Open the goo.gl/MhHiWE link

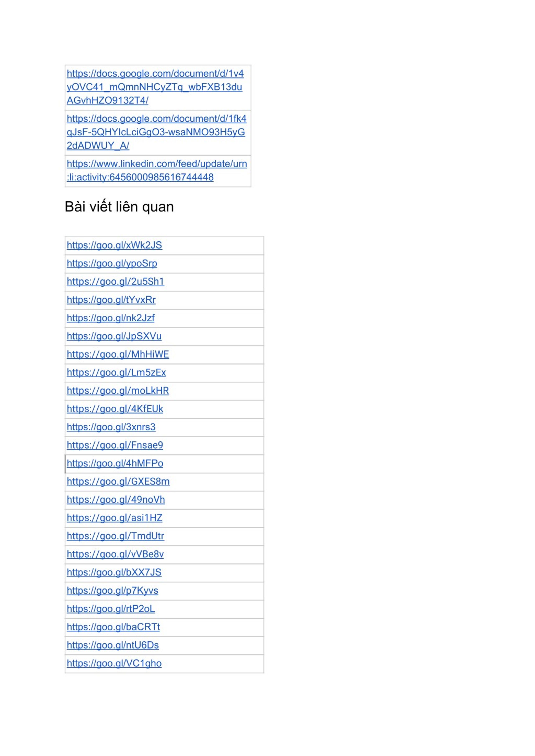point(118,354)
